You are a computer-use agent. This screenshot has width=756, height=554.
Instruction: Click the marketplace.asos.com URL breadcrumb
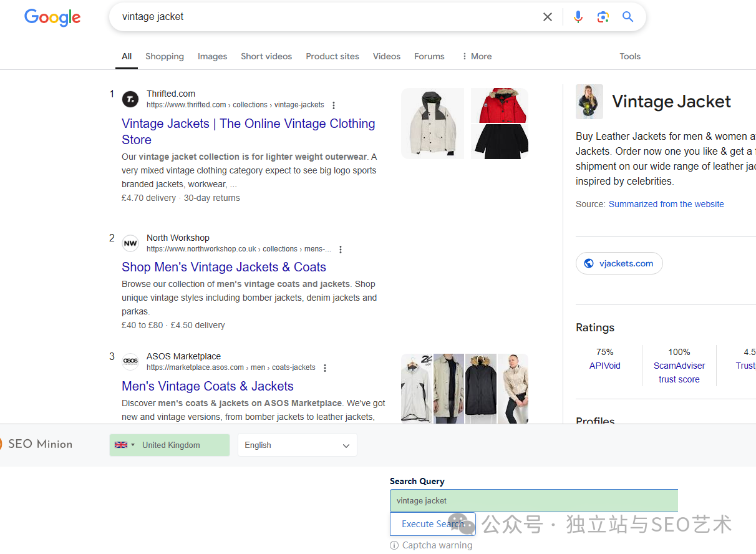pyautogui.click(x=231, y=367)
